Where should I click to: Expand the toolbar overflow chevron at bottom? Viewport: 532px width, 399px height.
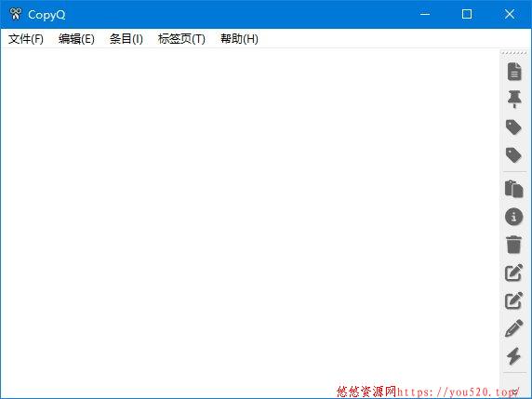(x=515, y=392)
